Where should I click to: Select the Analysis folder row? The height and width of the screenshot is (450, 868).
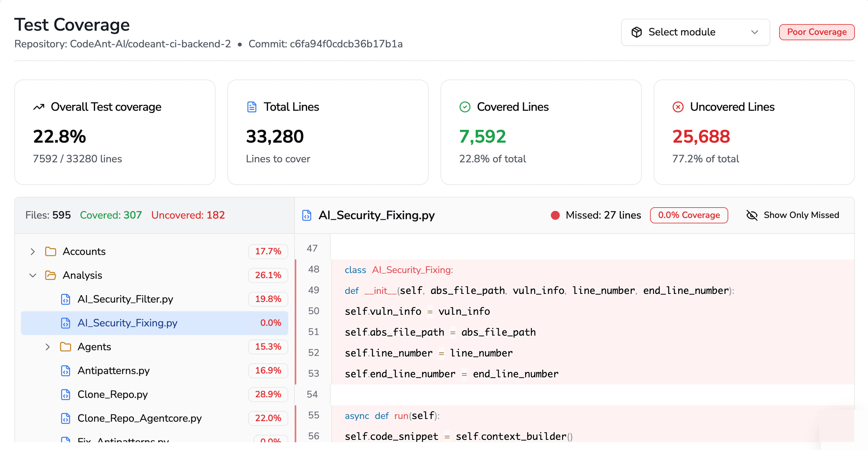(154, 275)
